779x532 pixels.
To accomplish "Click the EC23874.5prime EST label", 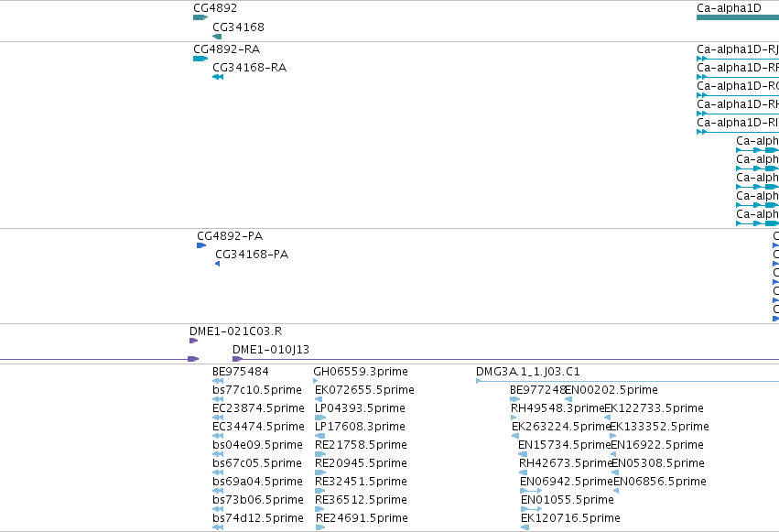I will click(258, 407).
